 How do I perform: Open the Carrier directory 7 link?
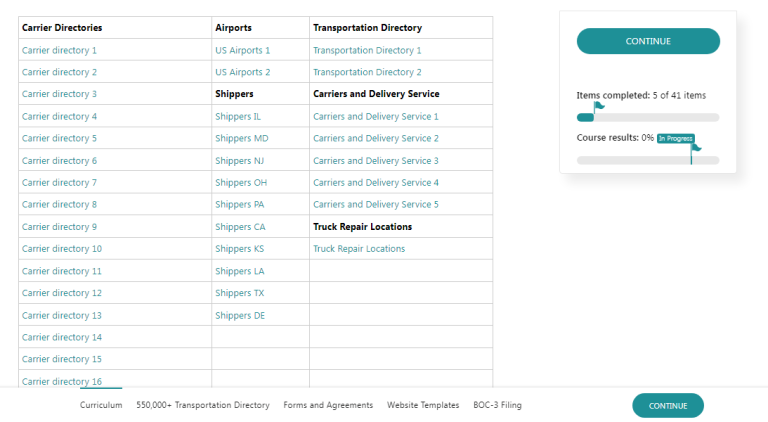[59, 183]
